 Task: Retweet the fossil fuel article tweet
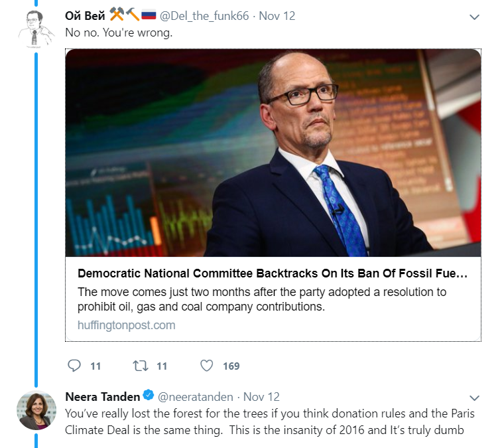[x=140, y=366]
